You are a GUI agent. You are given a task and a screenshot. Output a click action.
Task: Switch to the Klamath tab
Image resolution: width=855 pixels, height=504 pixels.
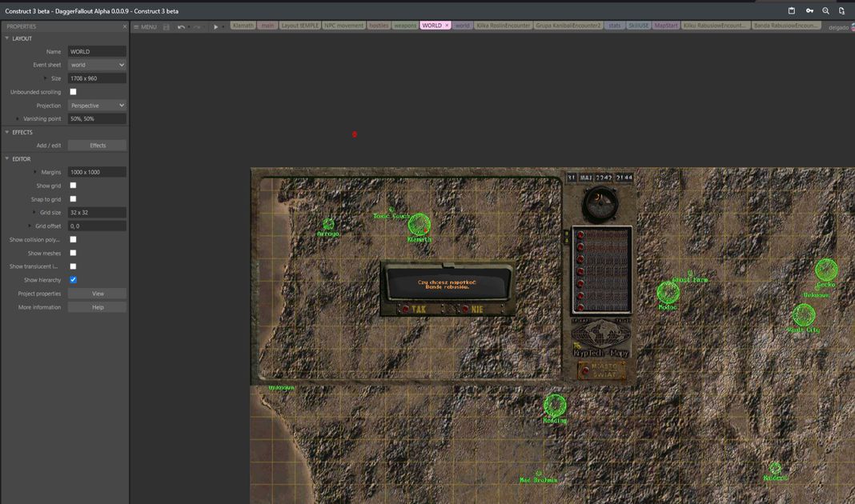click(243, 26)
